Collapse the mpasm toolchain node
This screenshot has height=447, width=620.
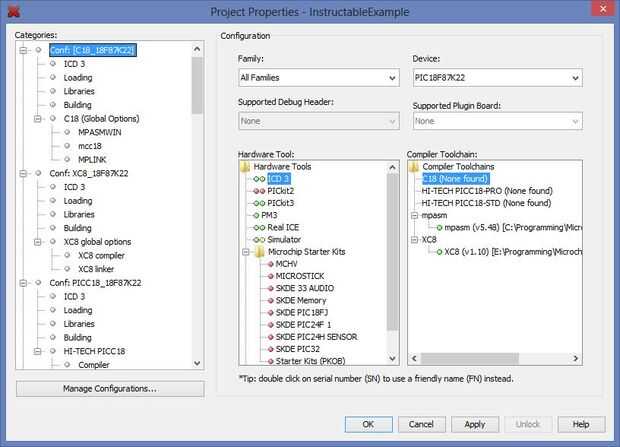click(x=414, y=216)
